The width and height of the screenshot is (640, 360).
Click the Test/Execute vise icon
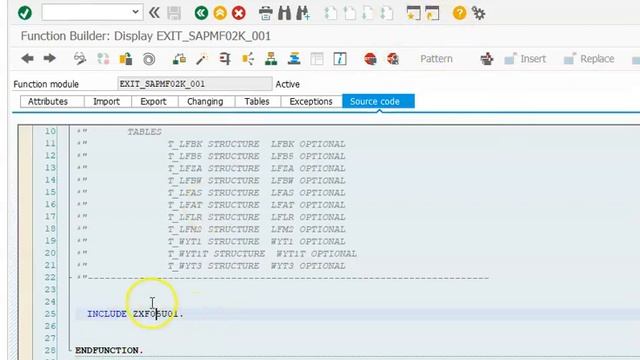225,59
